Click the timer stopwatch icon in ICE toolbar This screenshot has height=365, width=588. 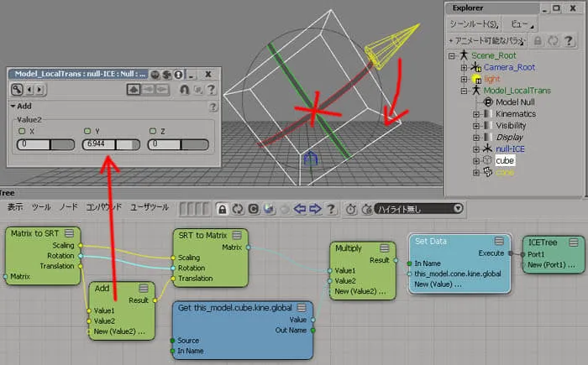[x=351, y=209]
